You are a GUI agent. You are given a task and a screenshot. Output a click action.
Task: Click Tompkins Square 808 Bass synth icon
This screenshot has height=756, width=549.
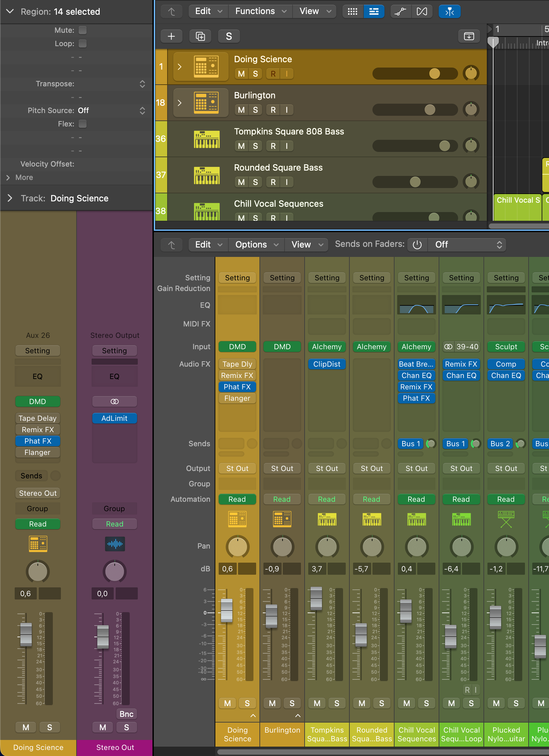click(207, 139)
